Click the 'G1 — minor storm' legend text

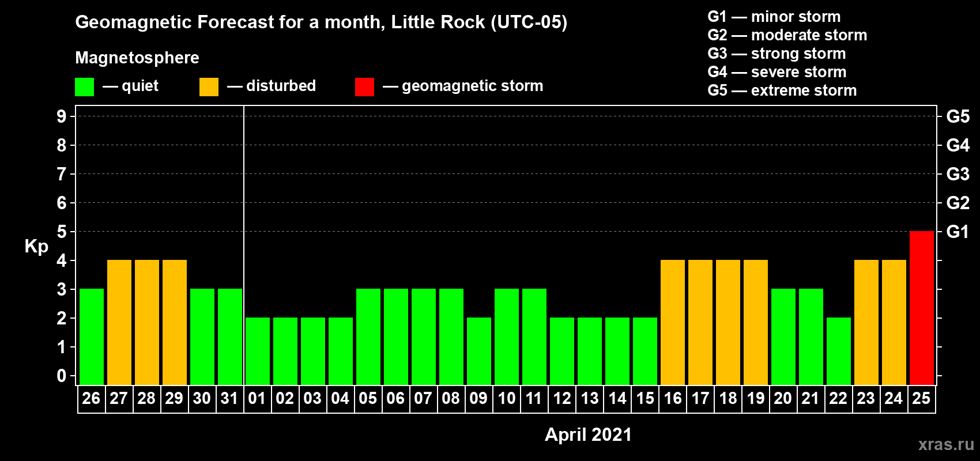[x=774, y=17]
